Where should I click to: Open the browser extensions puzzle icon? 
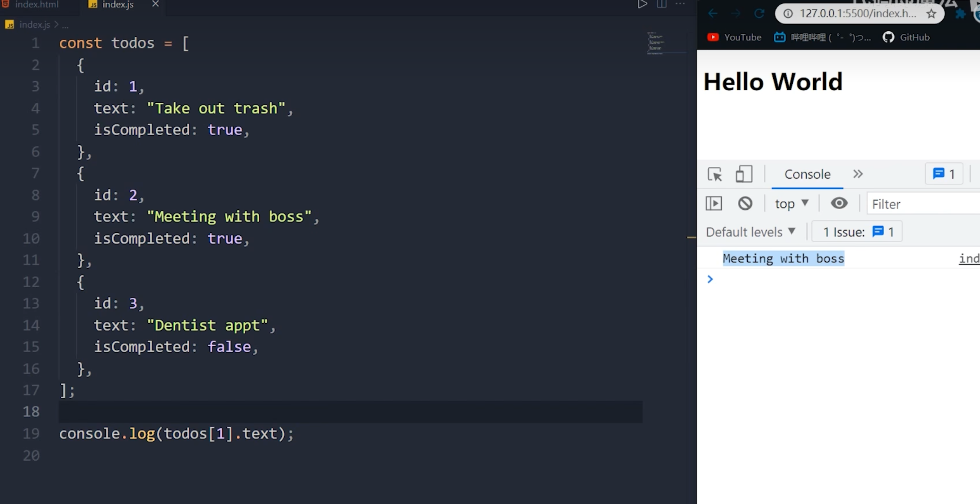click(960, 14)
